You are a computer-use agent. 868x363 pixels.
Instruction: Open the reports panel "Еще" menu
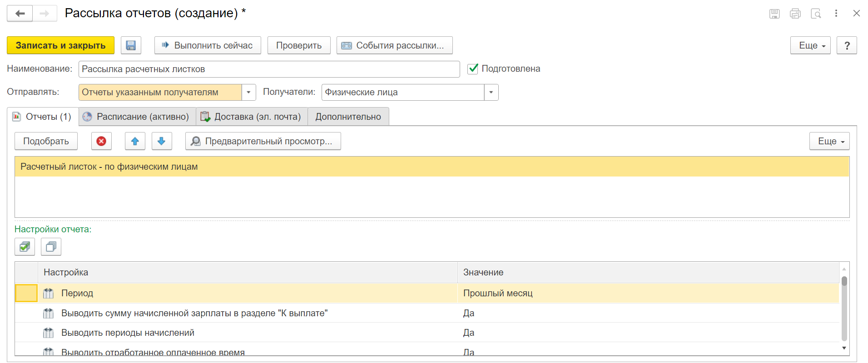point(829,141)
